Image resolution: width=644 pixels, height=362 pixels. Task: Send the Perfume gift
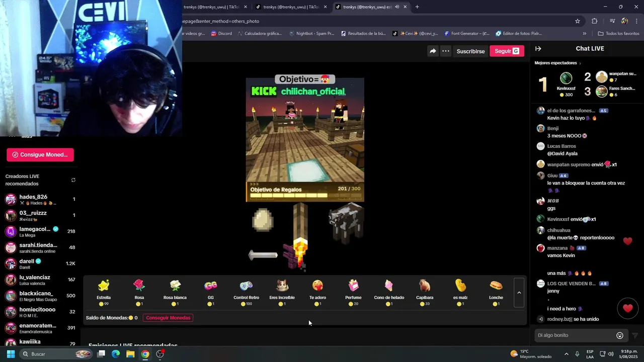click(x=353, y=293)
